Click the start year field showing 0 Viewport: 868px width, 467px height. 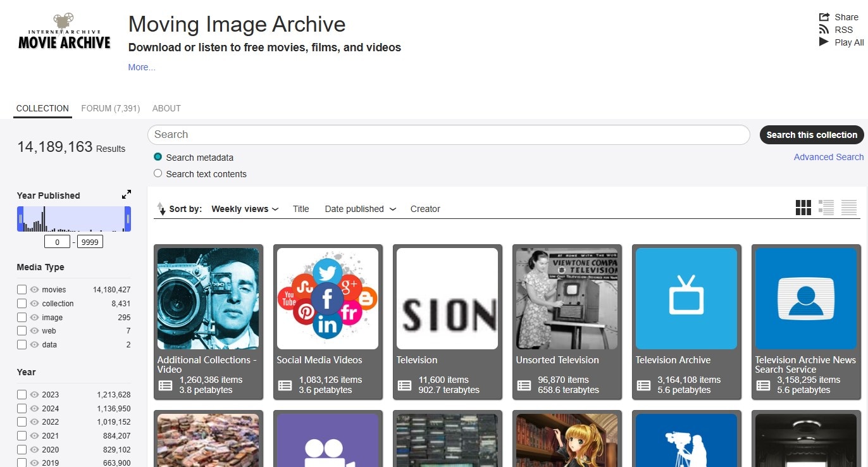58,242
